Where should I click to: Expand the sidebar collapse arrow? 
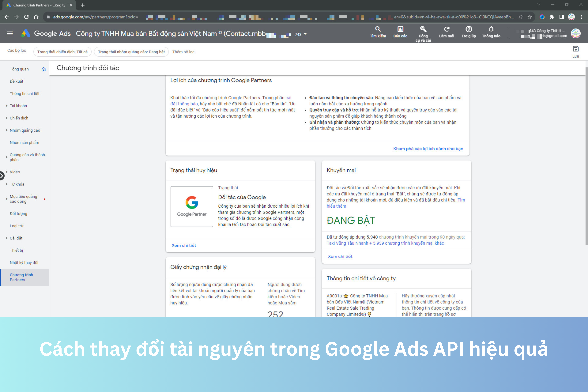pos(2,176)
